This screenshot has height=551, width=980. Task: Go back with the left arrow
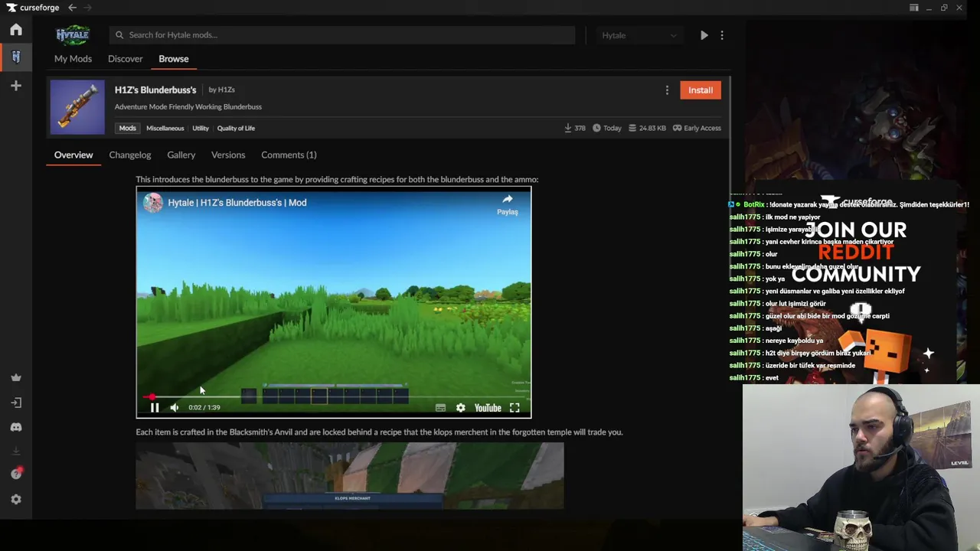click(72, 8)
